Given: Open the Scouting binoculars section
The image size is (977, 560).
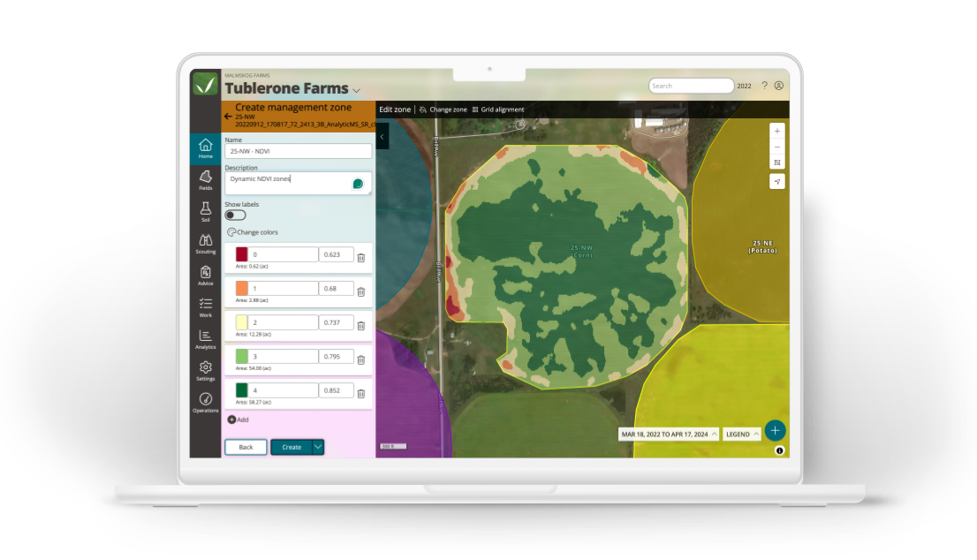Looking at the screenshot, I should tap(206, 244).
